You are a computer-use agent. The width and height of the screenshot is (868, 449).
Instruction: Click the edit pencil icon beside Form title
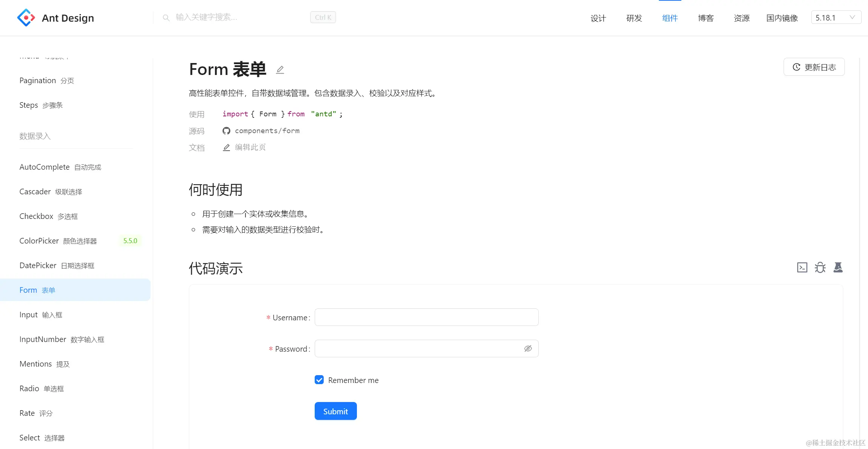point(280,70)
